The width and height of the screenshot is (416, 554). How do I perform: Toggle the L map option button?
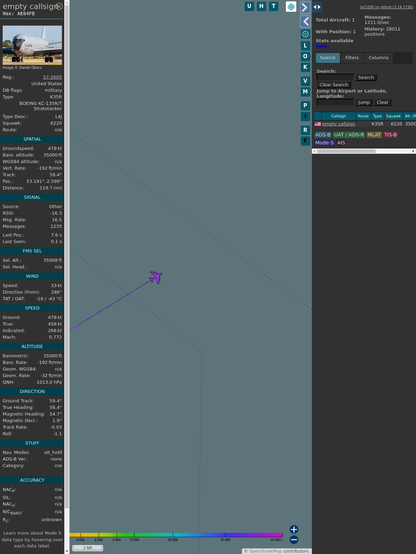pyautogui.click(x=305, y=46)
